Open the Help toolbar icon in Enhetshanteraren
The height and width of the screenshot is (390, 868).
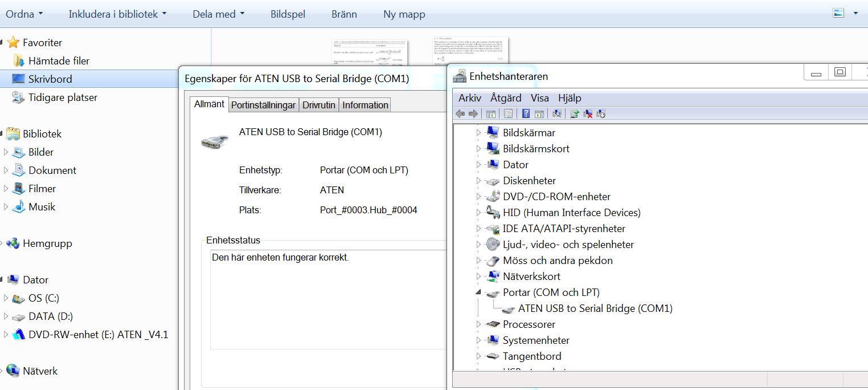pyautogui.click(x=525, y=113)
